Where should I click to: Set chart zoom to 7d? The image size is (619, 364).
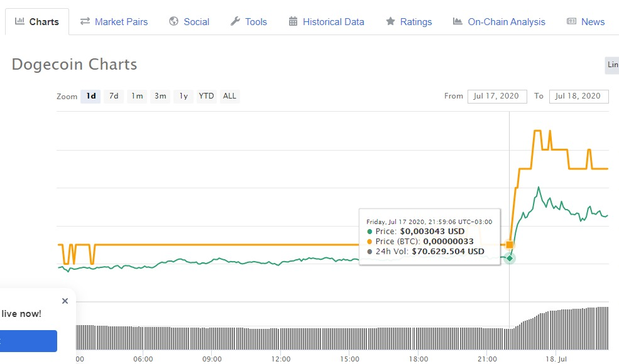click(114, 96)
